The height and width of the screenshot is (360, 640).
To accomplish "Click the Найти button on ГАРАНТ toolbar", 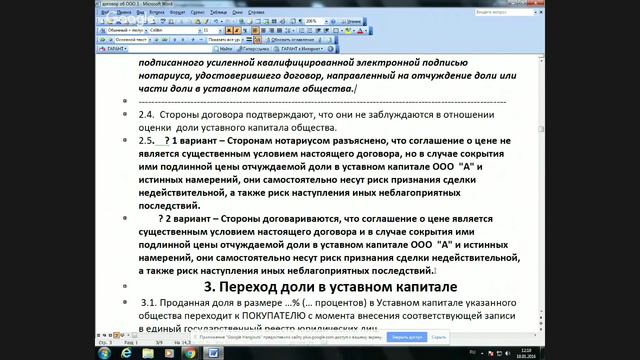I will coord(224,49).
